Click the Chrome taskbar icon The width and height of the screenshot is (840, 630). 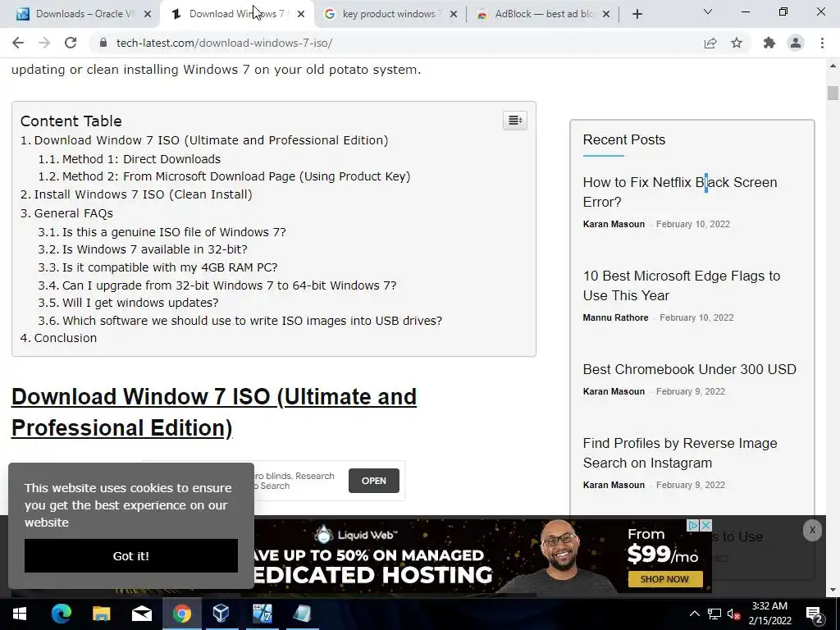click(x=181, y=614)
